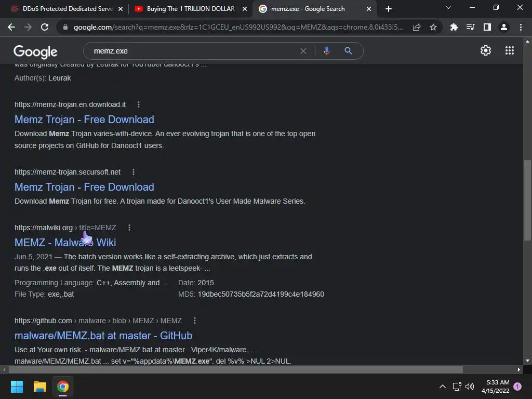Screen dimensions: 532x399
Task: Go back to the previous page
Action: (x=11, y=27)
